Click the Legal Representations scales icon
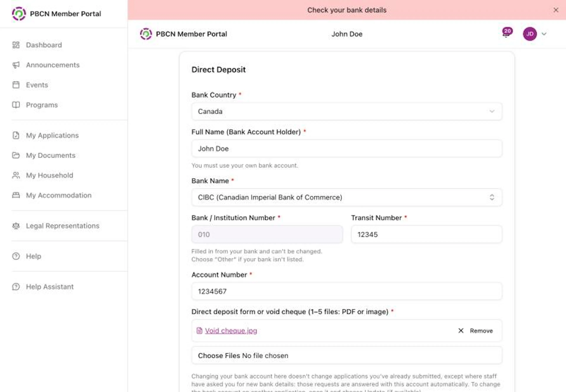Viewport: 566px width, 392px height. [16, 226]
